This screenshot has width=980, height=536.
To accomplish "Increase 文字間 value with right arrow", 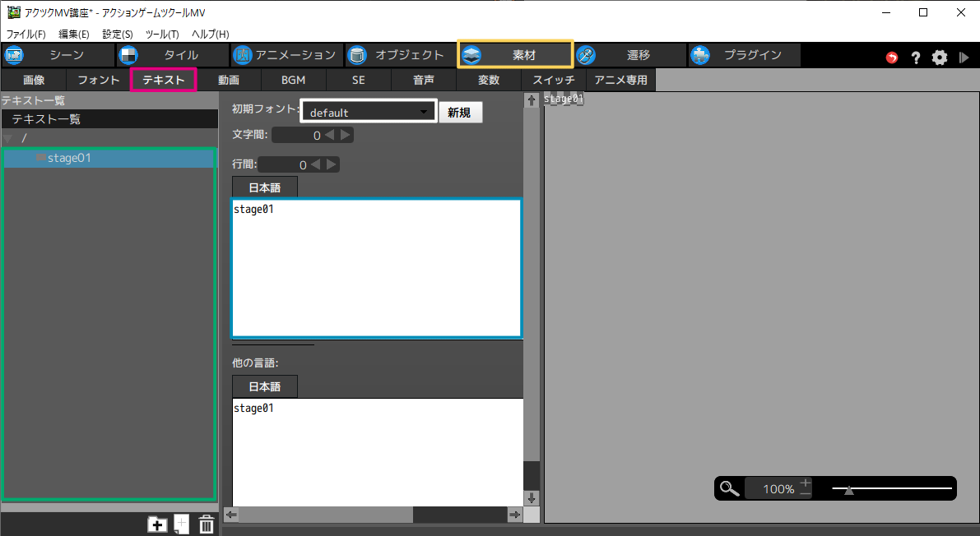I will tap(346, 135).
